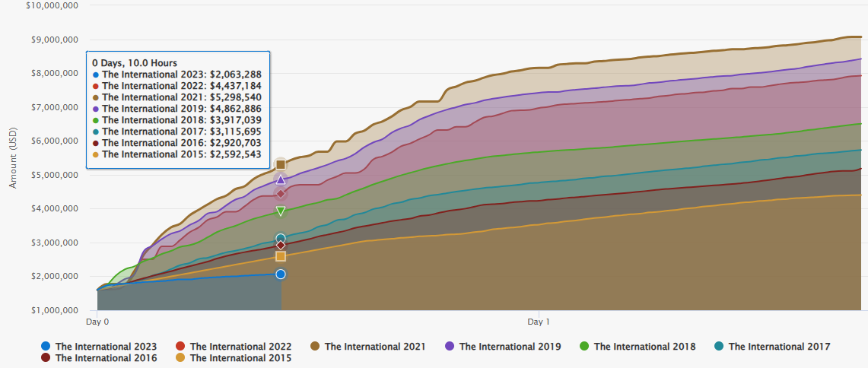
Task: Click the blue circle marker for International 2023
Action: point(281,274)
